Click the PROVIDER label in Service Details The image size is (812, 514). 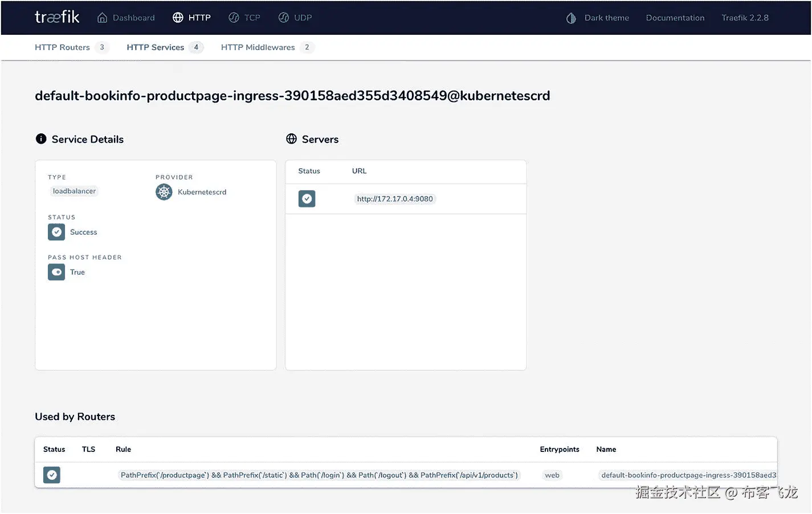click(x=174, y=177)
